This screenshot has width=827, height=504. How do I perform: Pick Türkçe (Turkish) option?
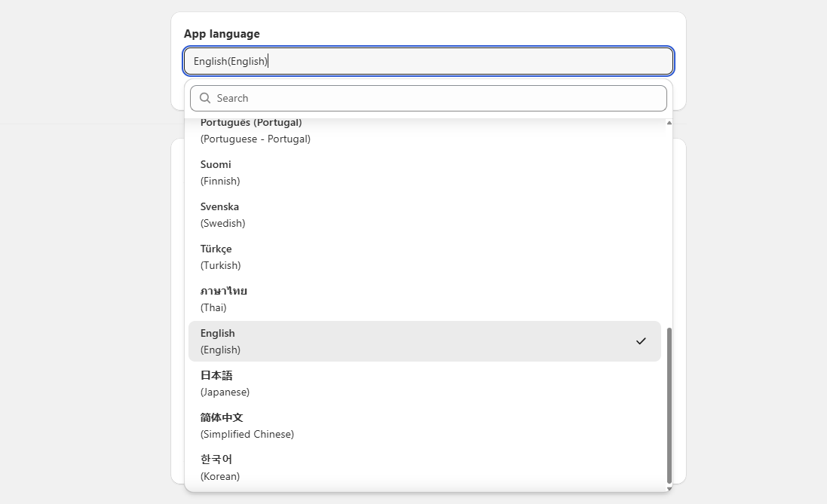point(424,257)
